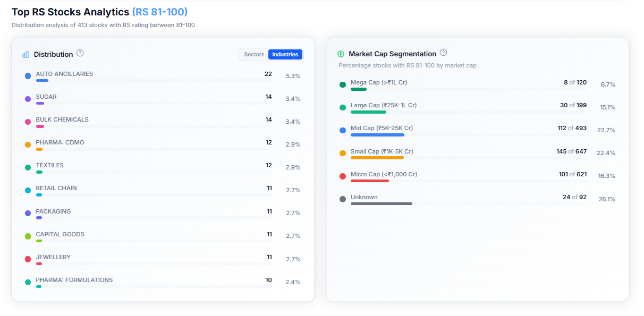
Task: Click the AUTO ANCILLARIES blue dot
Action: click(x=28, y=76)
